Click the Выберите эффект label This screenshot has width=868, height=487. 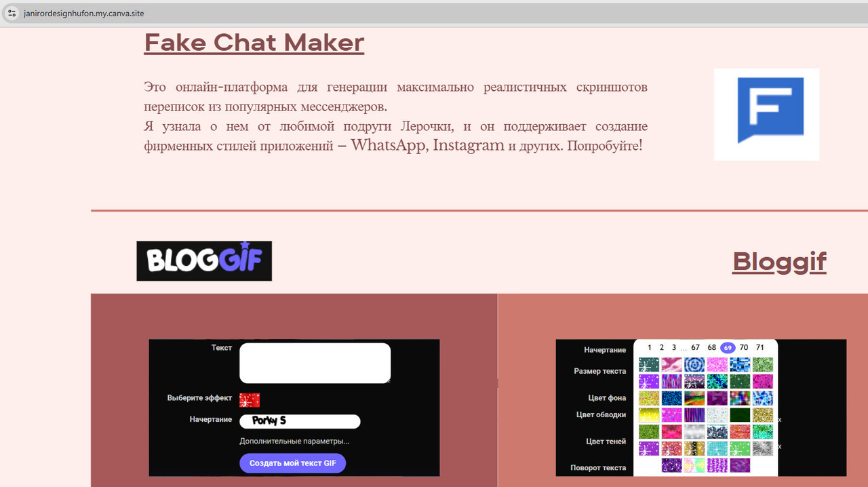pyautogui.click(x=199, y=398)
